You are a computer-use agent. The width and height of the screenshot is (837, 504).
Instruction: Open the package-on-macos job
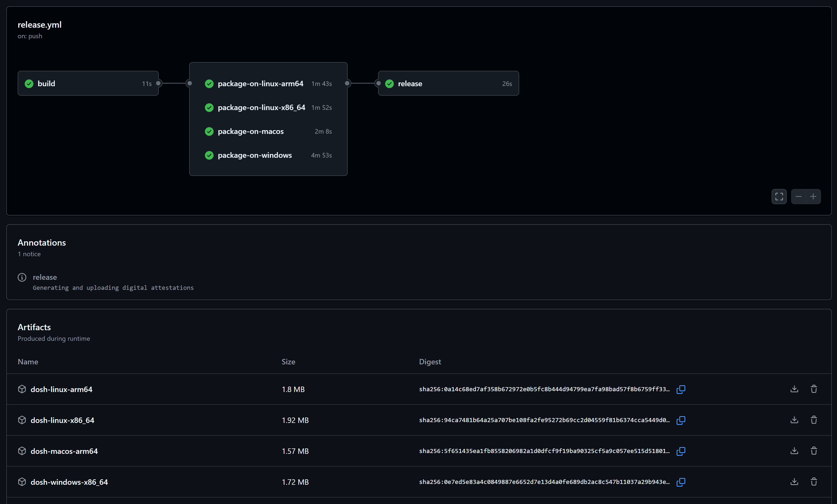click(x=250, y=131)
